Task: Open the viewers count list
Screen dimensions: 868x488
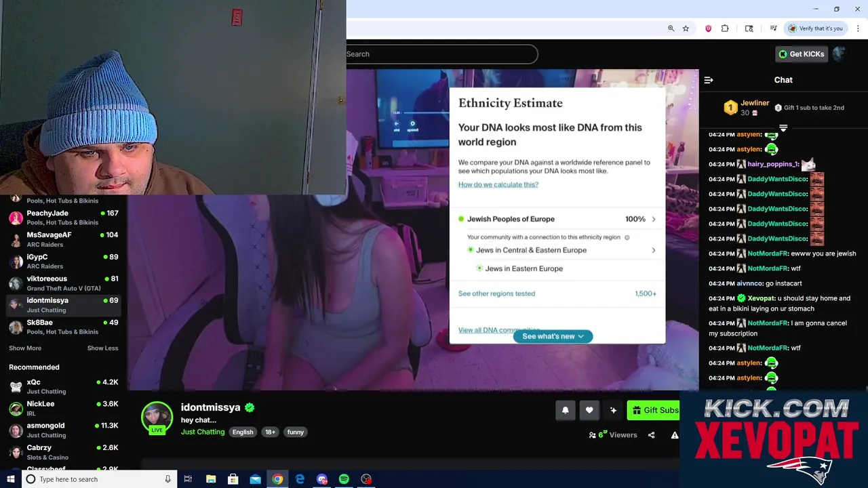Action: click(613, 435)
